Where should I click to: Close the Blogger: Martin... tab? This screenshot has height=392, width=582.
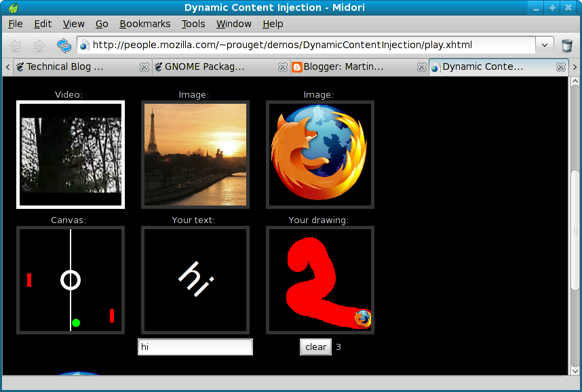click(422, 67)
